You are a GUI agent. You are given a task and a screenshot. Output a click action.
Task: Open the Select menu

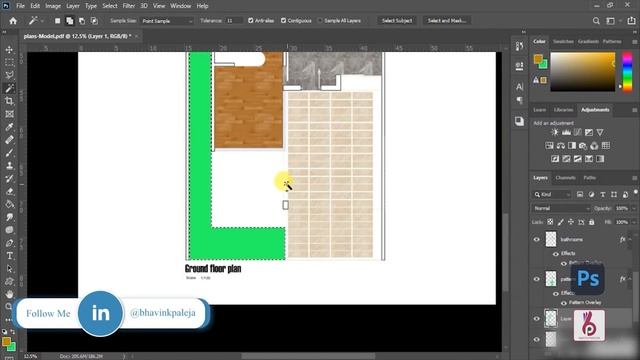pos(110,6)
